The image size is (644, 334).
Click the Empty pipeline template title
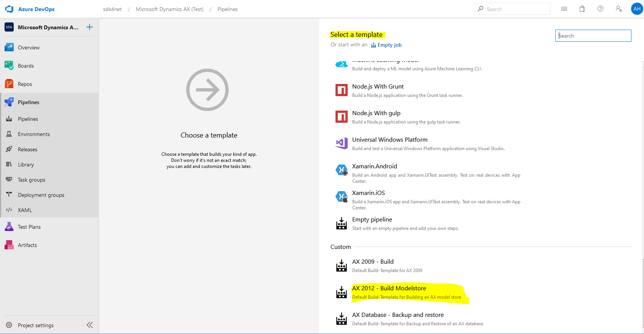pos(372,219)
